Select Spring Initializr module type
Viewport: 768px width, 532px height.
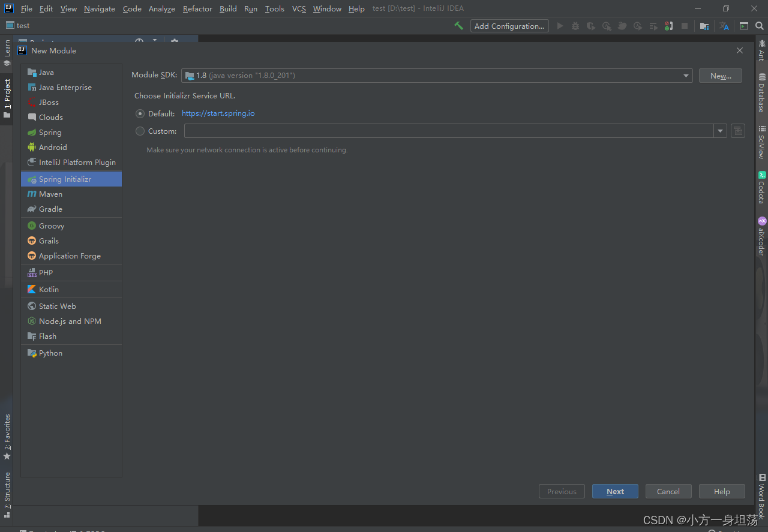(x=71, y=179)
